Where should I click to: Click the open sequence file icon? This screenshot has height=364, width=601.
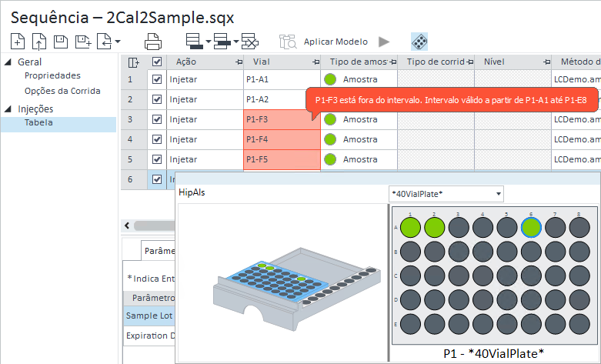[39, 42]
